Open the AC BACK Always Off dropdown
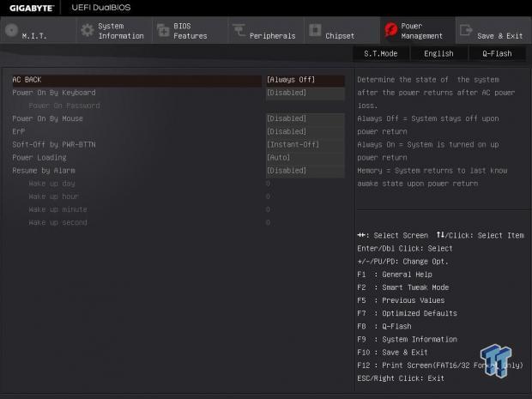This screenshot has height=399, width=532. click(305, 80)
